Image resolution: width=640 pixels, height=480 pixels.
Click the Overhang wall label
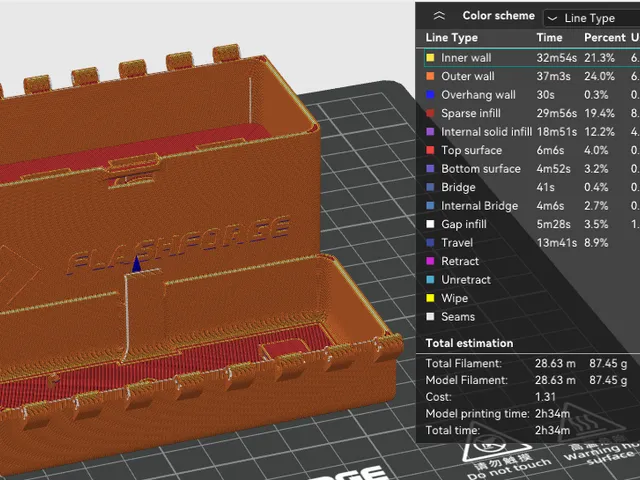tap(478, 95)
